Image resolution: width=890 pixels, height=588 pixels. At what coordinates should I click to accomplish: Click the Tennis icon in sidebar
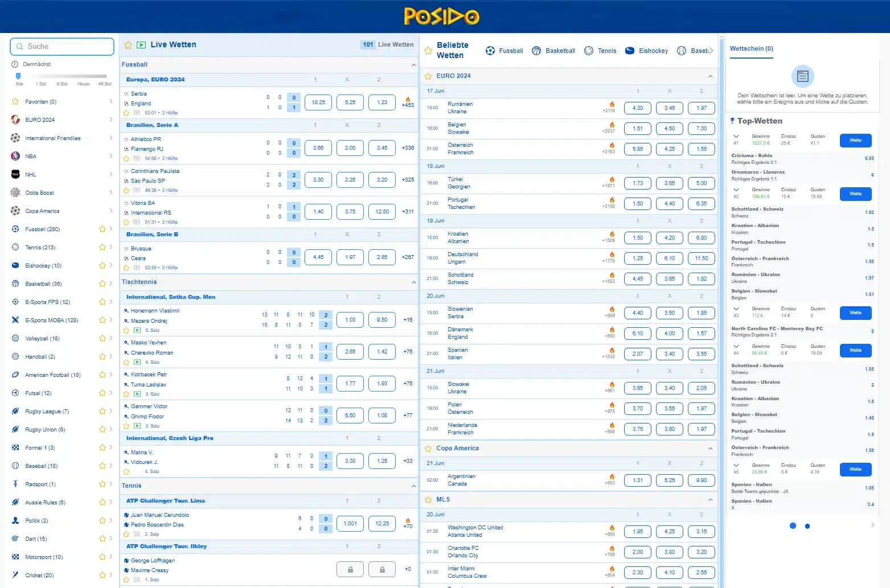coord(15,248)
